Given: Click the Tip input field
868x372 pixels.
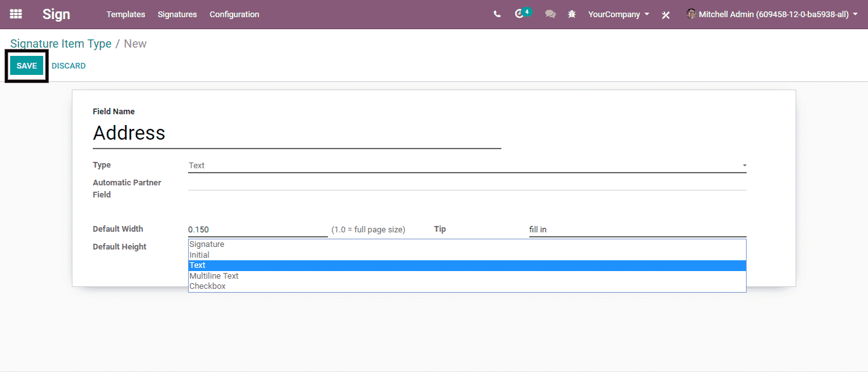Looking at the screenshot, I should (637, 230).
